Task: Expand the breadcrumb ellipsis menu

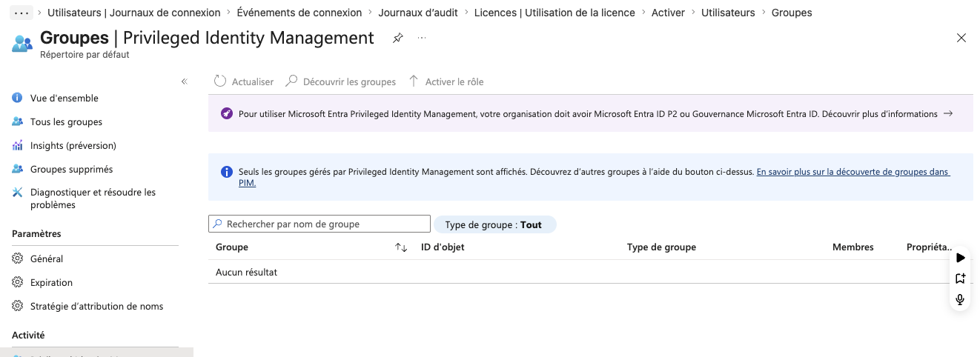Action: [22, 13]
